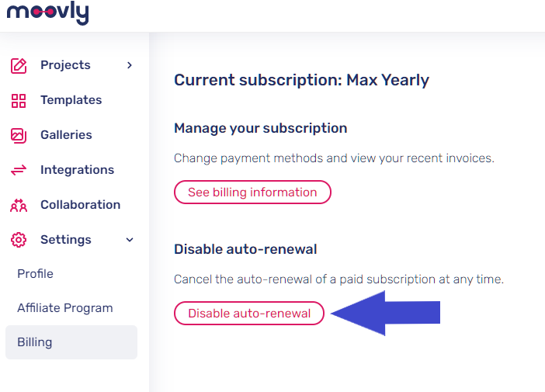Open the Projects menu label
Image resolution: width=545 pixels, height=392 pixels.
65,65
